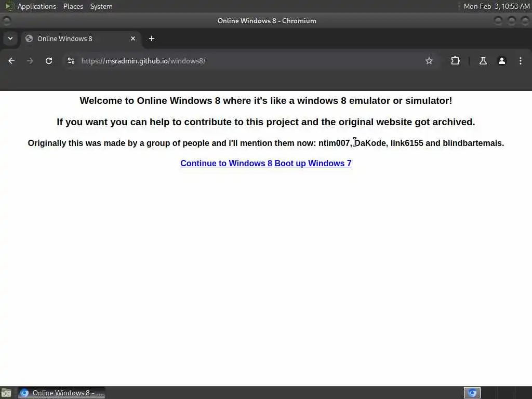Image resolution: width=532 pixels, height=399 pixels.
Task: Open the Places menu
Action: pyautogui.click(x=73, y=6)
